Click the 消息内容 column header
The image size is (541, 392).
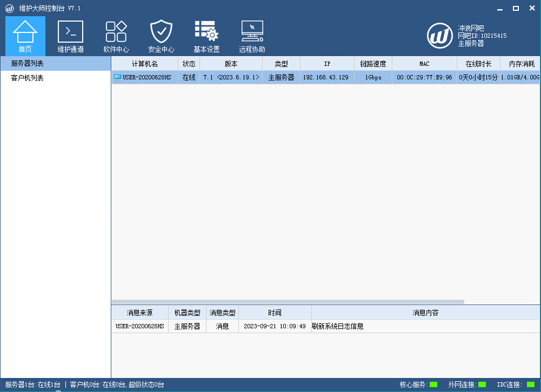coord(425,313)
